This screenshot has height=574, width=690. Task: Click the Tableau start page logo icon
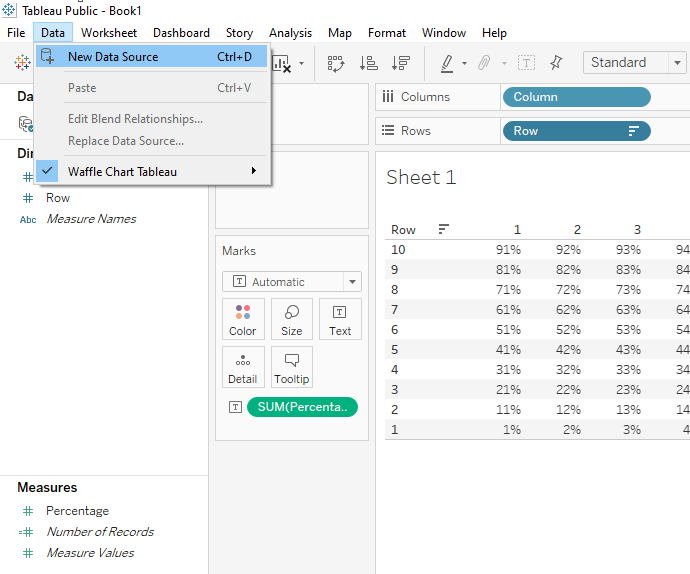pos(22,63)
